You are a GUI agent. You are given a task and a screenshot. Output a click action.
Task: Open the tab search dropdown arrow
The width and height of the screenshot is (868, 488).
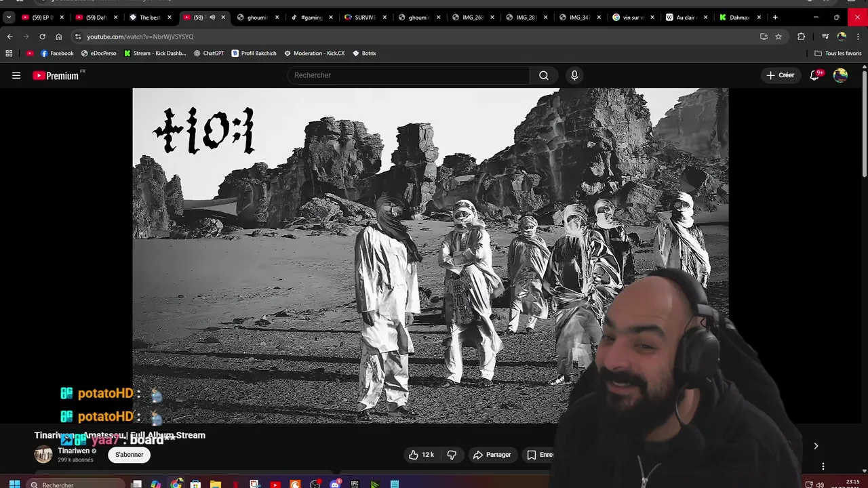[x=9, y=18]
